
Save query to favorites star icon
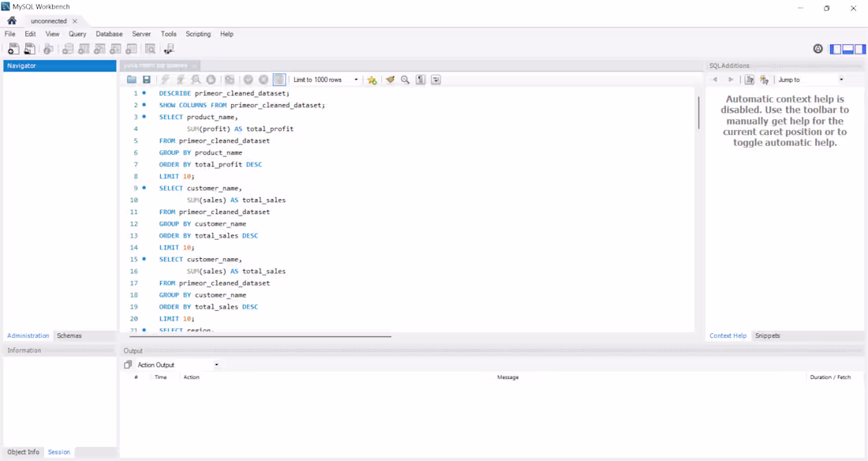point(372,80)
